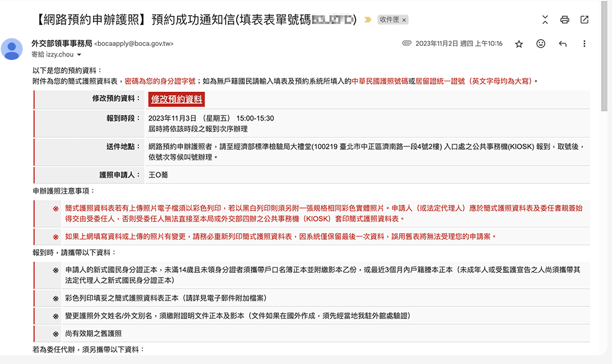Open the email in a new window
The width and height of the screenshot is (612, 364).
pos(584,20)
